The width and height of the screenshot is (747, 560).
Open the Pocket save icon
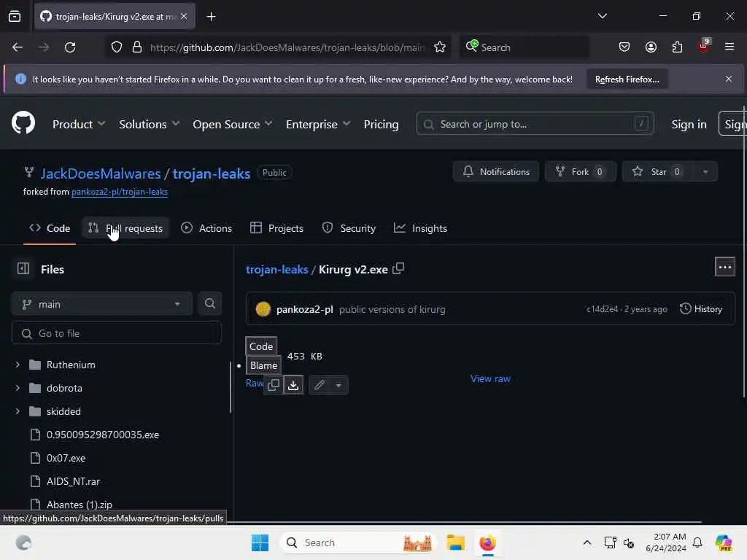(624, 47)
